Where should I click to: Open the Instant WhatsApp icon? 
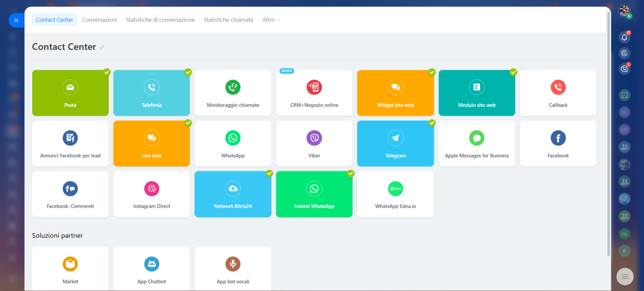click(314, 188)
